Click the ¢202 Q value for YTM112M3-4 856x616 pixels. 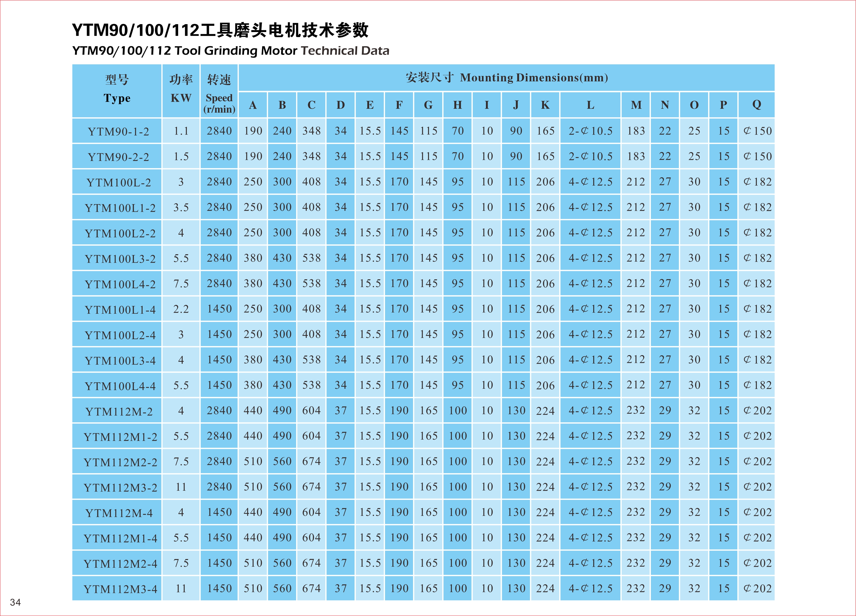757,589
